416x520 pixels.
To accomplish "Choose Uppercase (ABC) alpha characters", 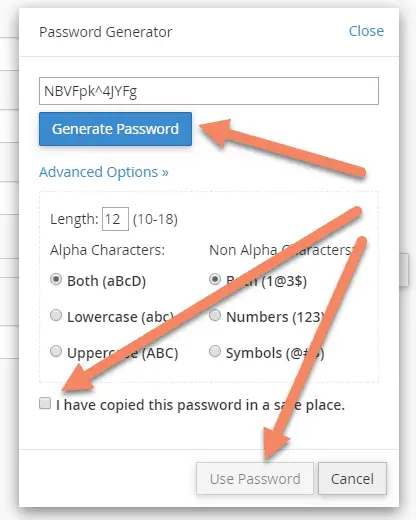I will 56,351.
